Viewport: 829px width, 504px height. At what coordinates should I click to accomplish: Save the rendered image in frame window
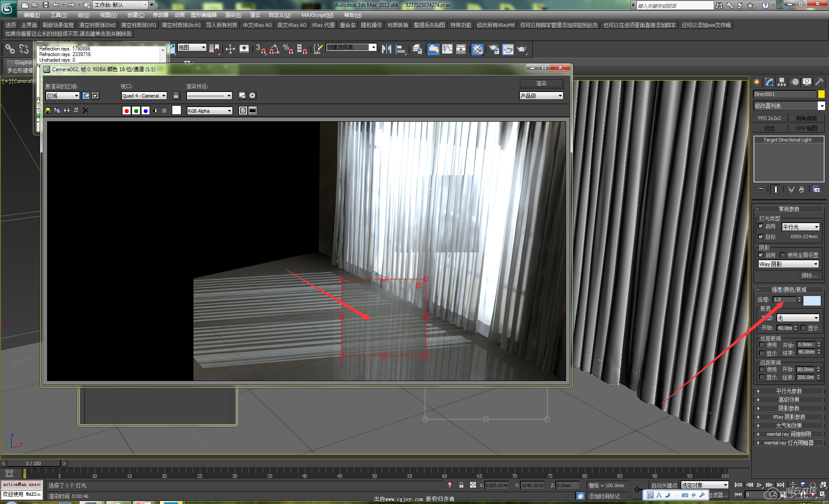point(48,110)
